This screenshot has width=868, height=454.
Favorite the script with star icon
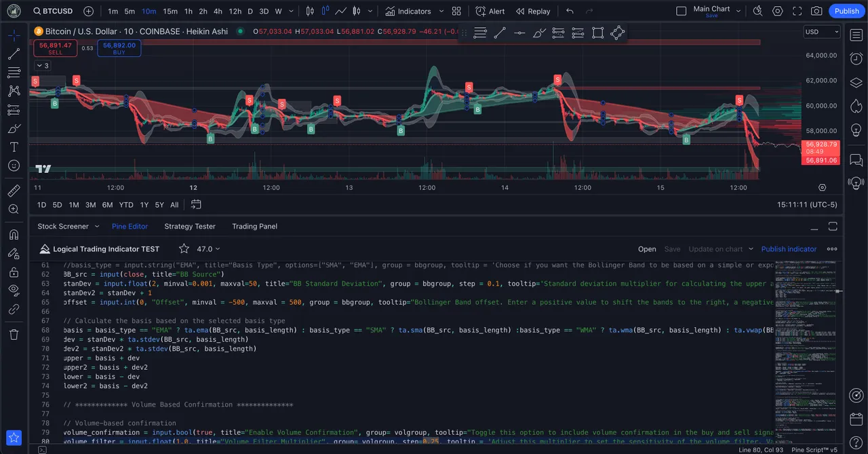tap(184, 249)
